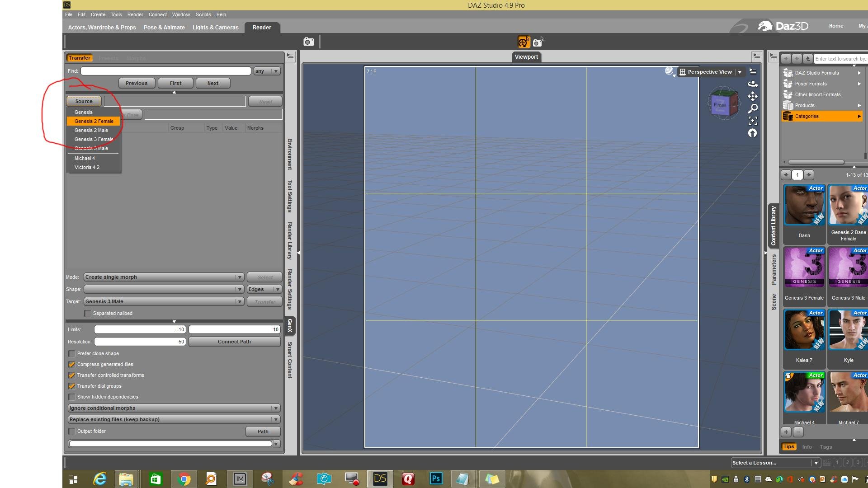Image resolution: width=868 pixels, height=488 pixels.
Task: Click the viewport orbit rotate icon
Action: tap(753, 84)
